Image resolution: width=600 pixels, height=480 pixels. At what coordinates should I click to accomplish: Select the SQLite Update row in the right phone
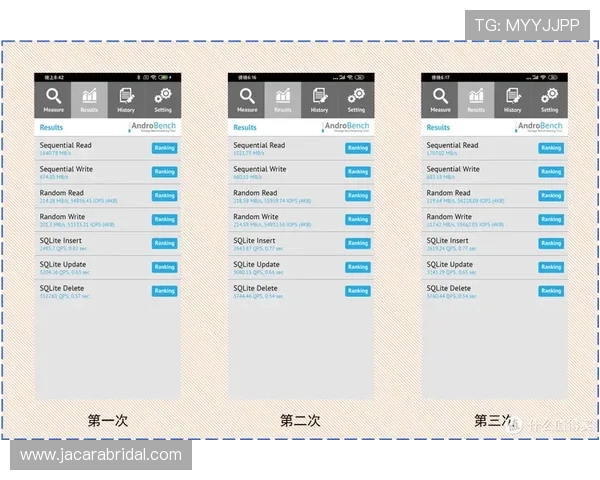point(480,268)
